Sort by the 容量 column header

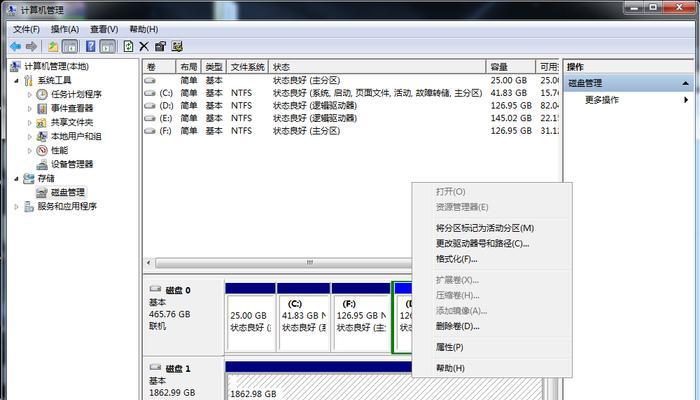tap(510, 67)
